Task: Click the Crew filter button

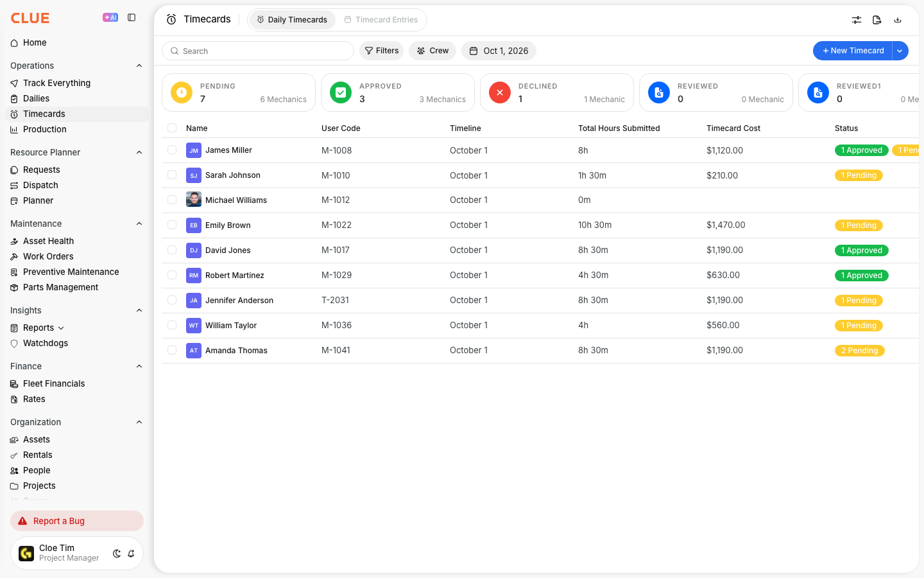Action: pyautogui.click(x=432, y=51)
